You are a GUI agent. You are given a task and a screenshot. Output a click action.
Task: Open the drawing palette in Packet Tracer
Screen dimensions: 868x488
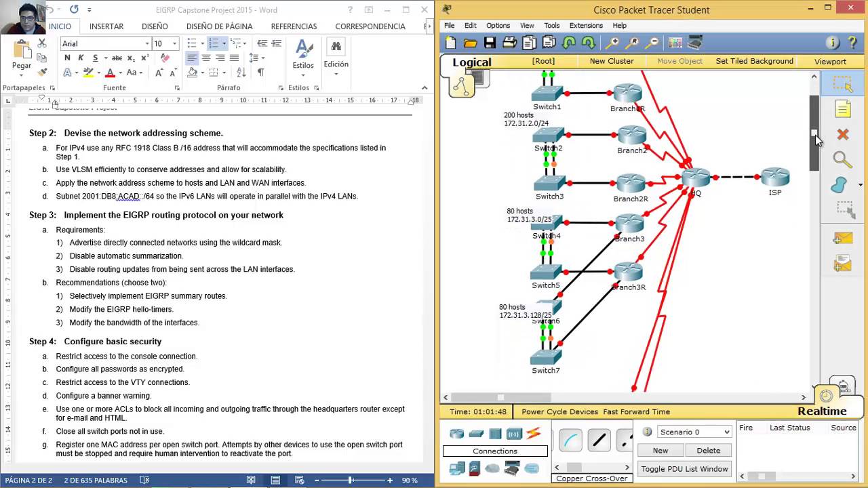pos(675,43)
